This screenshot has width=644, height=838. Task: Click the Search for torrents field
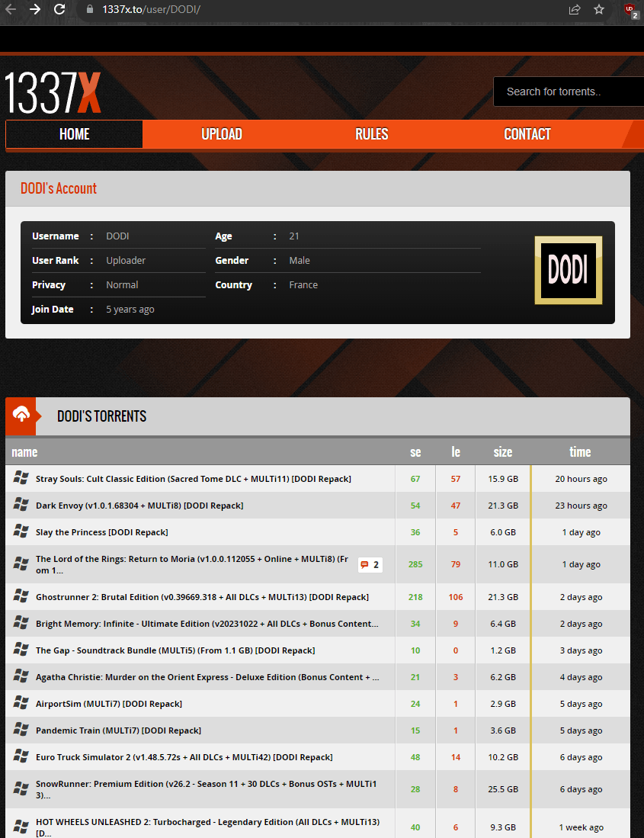[569, 92]
